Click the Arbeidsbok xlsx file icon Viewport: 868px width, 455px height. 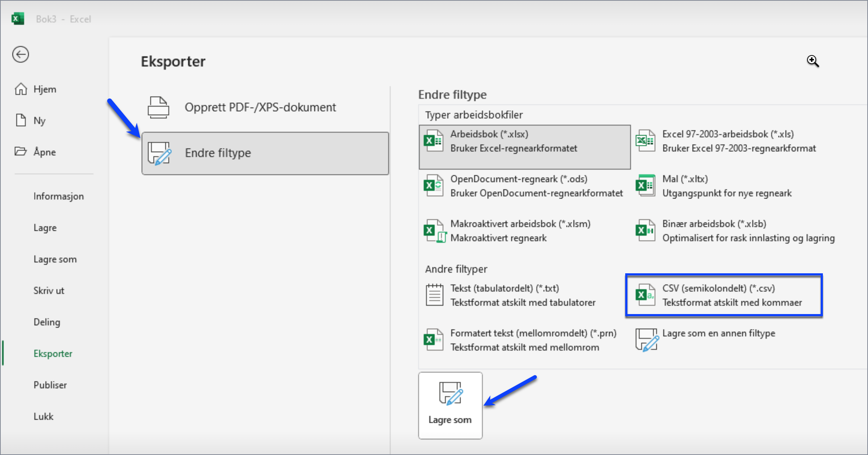(433, 141)
